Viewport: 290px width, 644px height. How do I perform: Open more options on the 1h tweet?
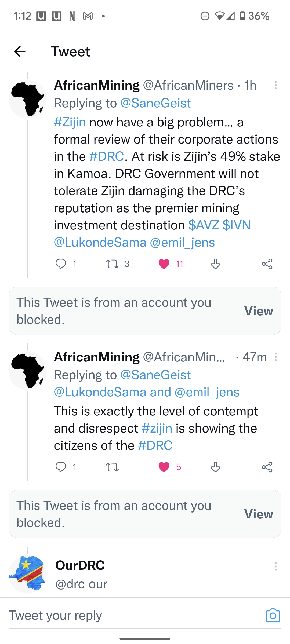point(275,85)
